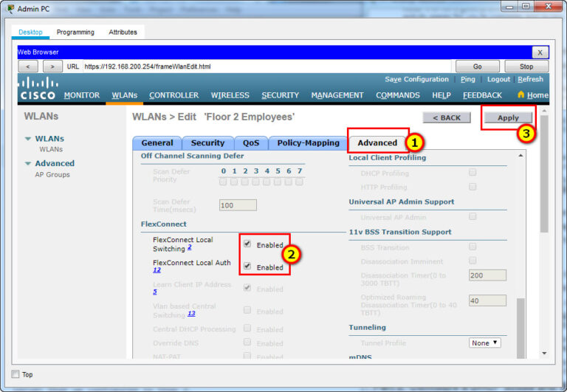Check Scan Defer Priority 0 box
This screenshot has height=392, width=567.
(x=223, y=182)
